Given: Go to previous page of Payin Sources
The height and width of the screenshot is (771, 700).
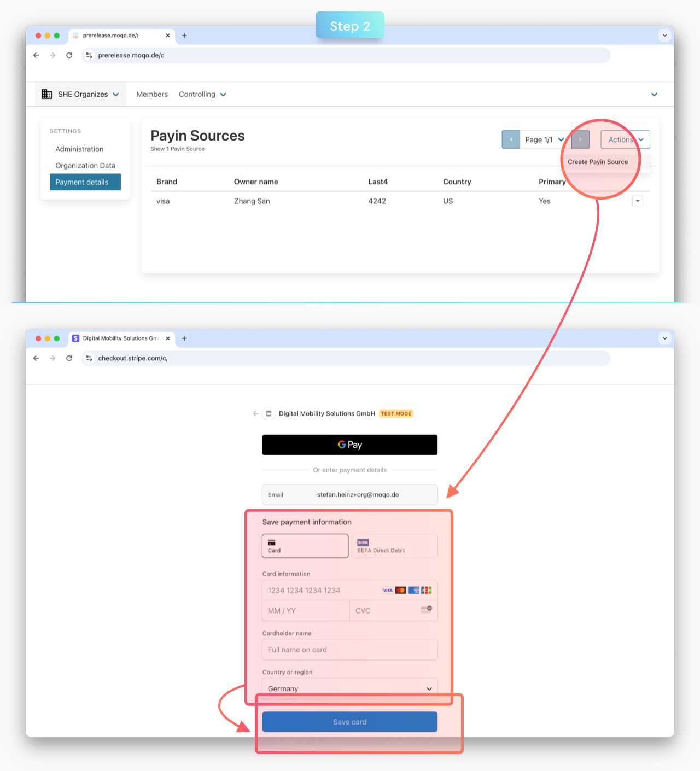Looking at the screenshot, I should 511,139.
